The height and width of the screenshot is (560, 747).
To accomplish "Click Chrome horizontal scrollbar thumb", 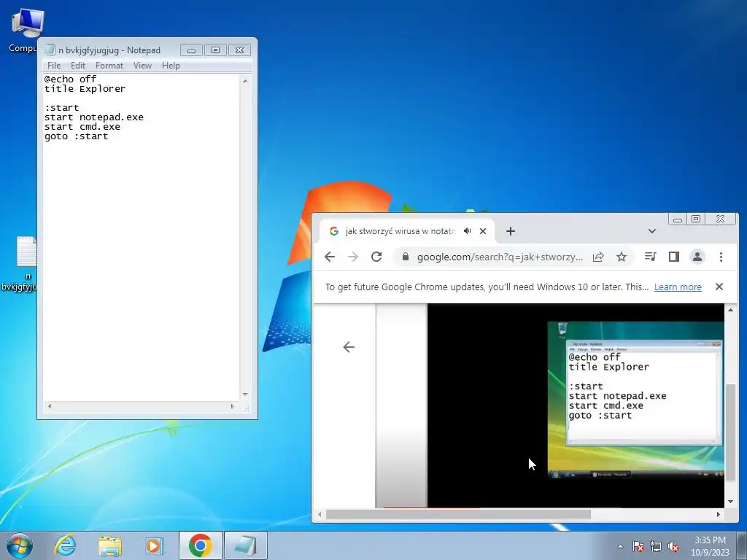I will [x=458, y=514].
